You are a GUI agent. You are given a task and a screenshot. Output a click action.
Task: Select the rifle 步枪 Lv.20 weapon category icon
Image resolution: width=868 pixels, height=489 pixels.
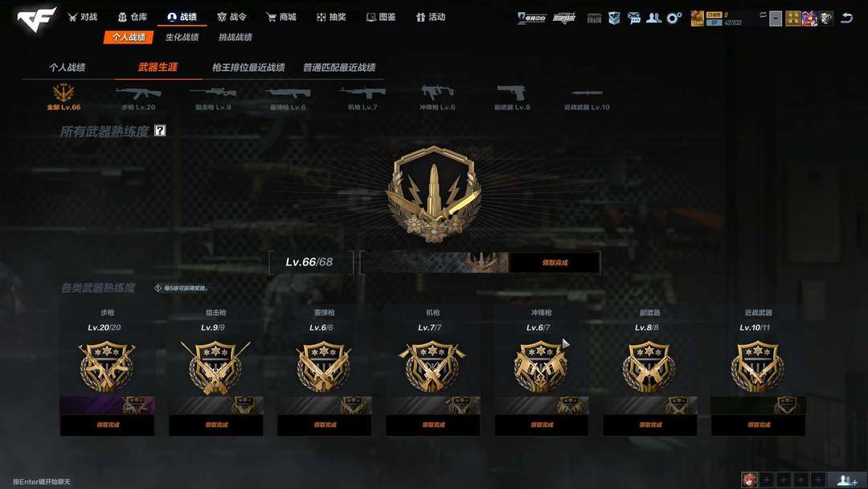click(x=138, y=97)
